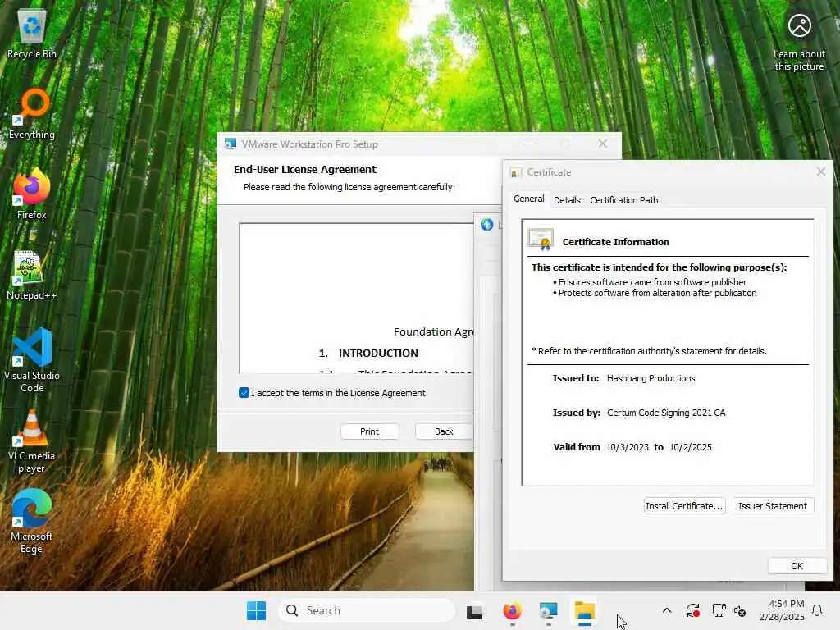The image size is (840, 630).
Task: Click Install Certificate... button
Action: (684, 506)
